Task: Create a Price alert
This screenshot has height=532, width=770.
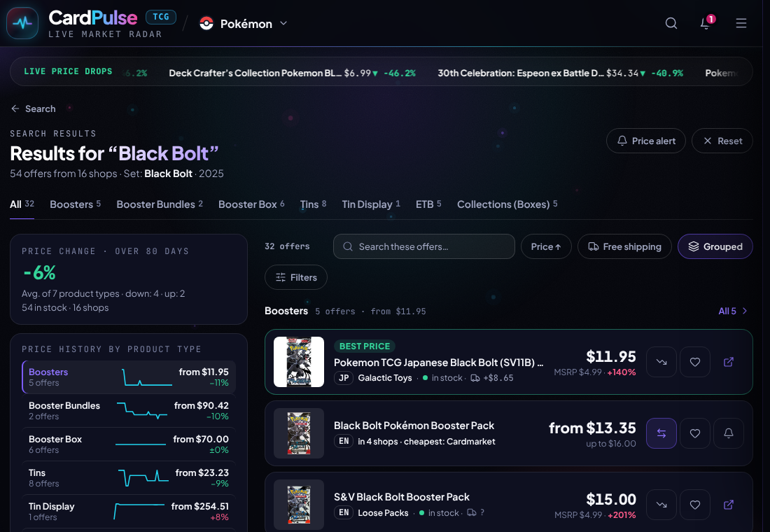Action: click(x=646, y=141)
